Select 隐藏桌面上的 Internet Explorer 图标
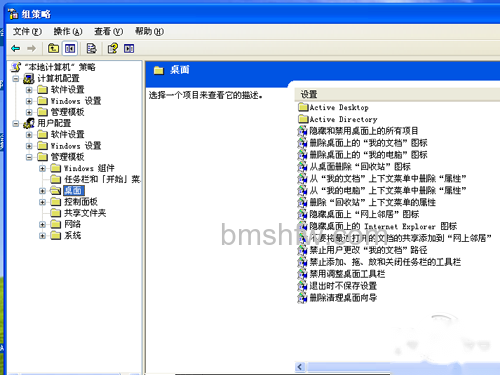This screenshot has height=375, width=500. (383, 226)
